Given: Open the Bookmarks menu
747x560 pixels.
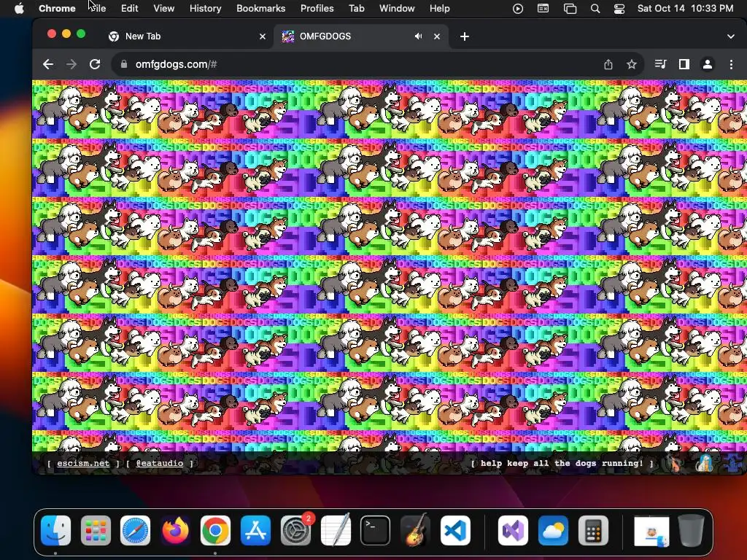Looking at the screenshot, I should [x=261, y=8].
